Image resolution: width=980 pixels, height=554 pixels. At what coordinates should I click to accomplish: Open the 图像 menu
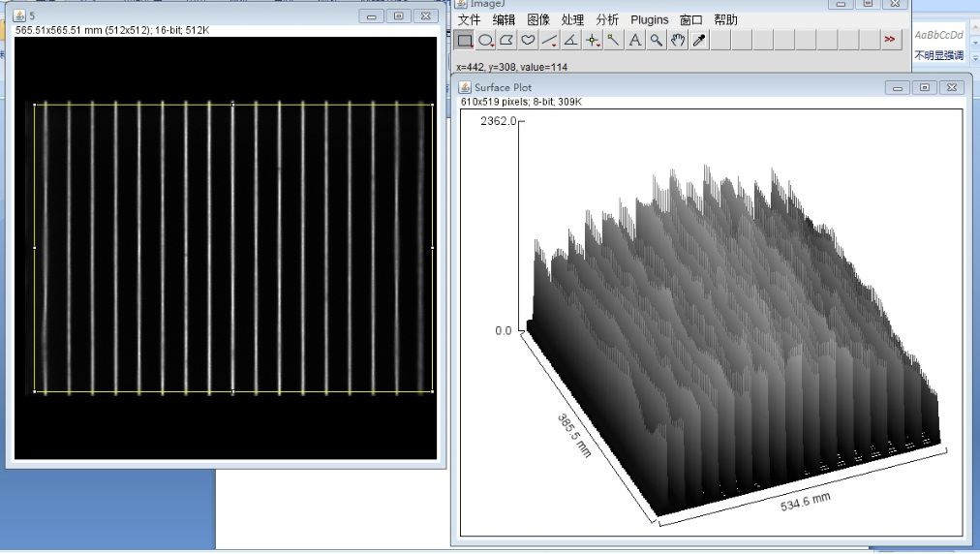pos(538,19)
